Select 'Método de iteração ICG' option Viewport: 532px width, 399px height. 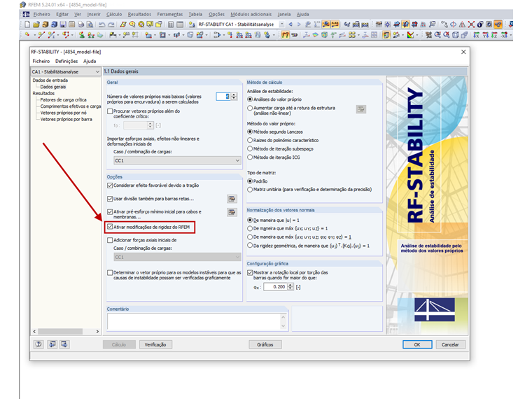pyautogui.click(x=250, y=157)
